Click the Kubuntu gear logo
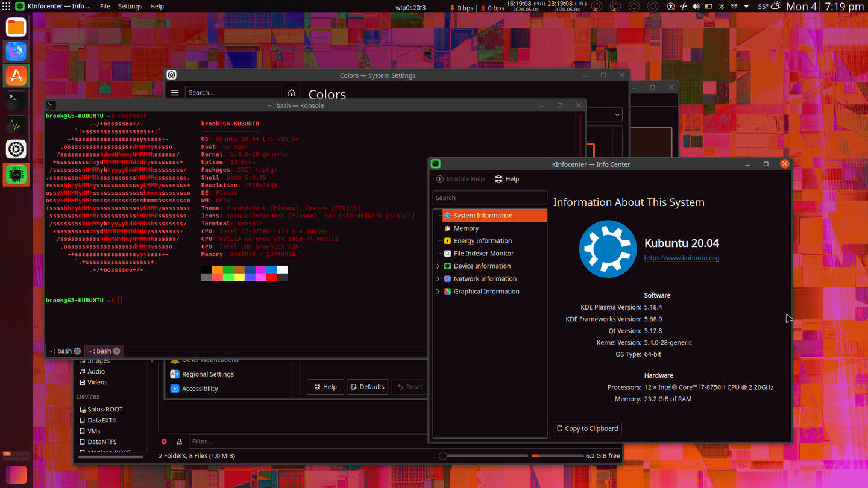 pyautogui.click(x=608, y=249)
